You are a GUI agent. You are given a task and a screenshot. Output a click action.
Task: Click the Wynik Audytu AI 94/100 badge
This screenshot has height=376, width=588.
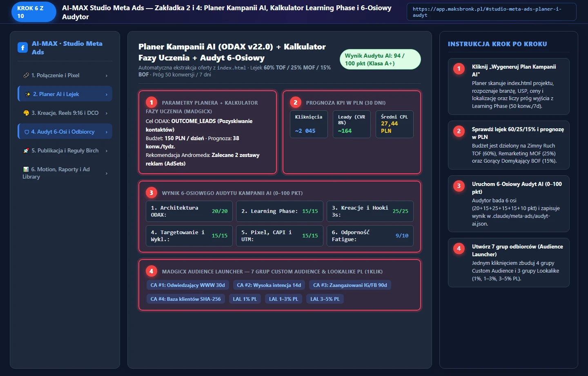(380, 59)
